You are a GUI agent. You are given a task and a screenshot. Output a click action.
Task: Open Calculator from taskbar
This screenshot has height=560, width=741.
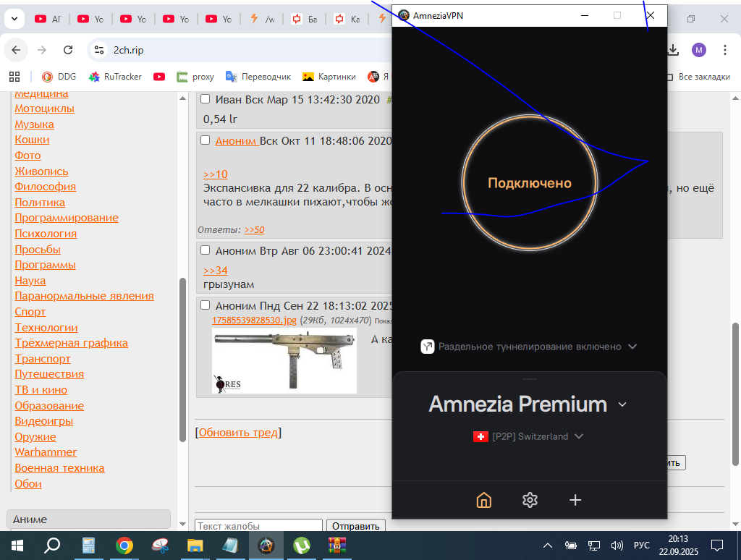tap(88, 546)
